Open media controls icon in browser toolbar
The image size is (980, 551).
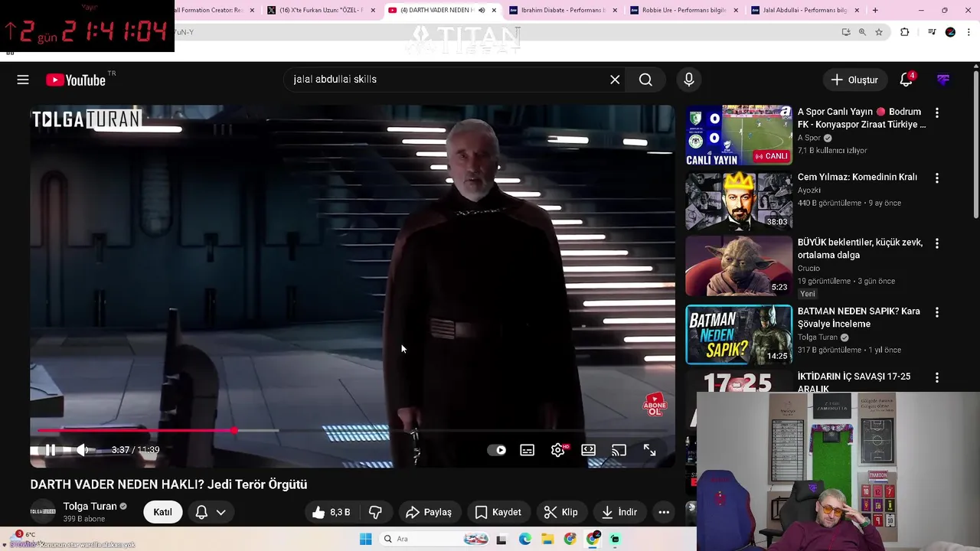pyautogui.click(x=931, y=32)
